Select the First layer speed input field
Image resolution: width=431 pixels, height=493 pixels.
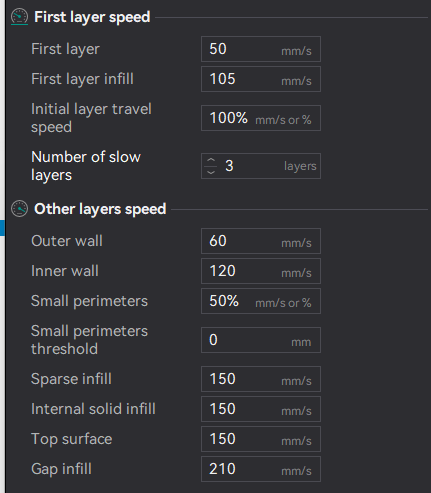(x=261, y=49)
